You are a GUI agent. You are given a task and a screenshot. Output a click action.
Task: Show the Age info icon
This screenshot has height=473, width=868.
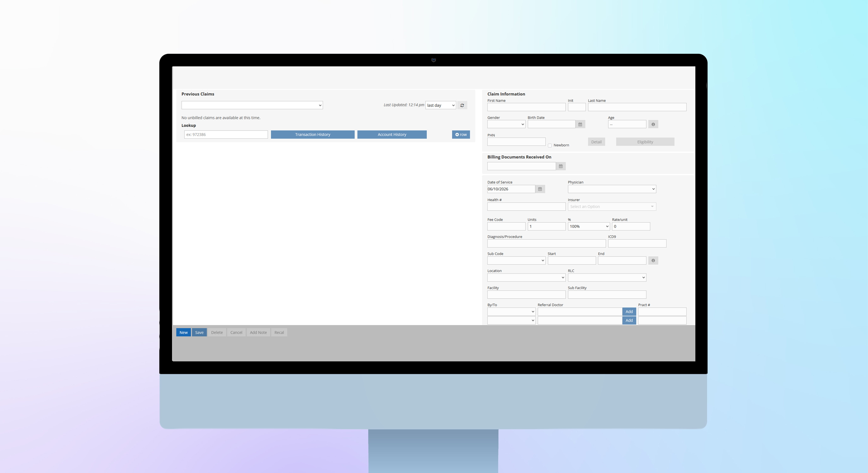pos(653,124)
